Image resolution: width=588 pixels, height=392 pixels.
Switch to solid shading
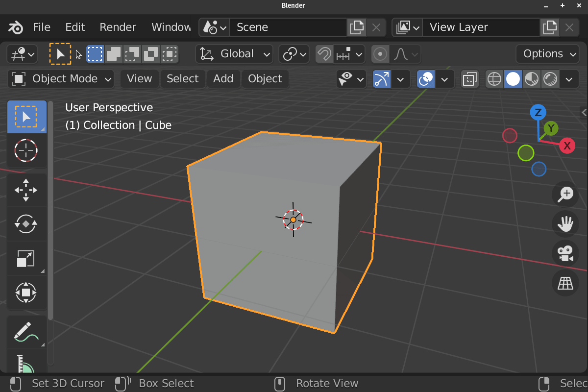click(513, 79)
